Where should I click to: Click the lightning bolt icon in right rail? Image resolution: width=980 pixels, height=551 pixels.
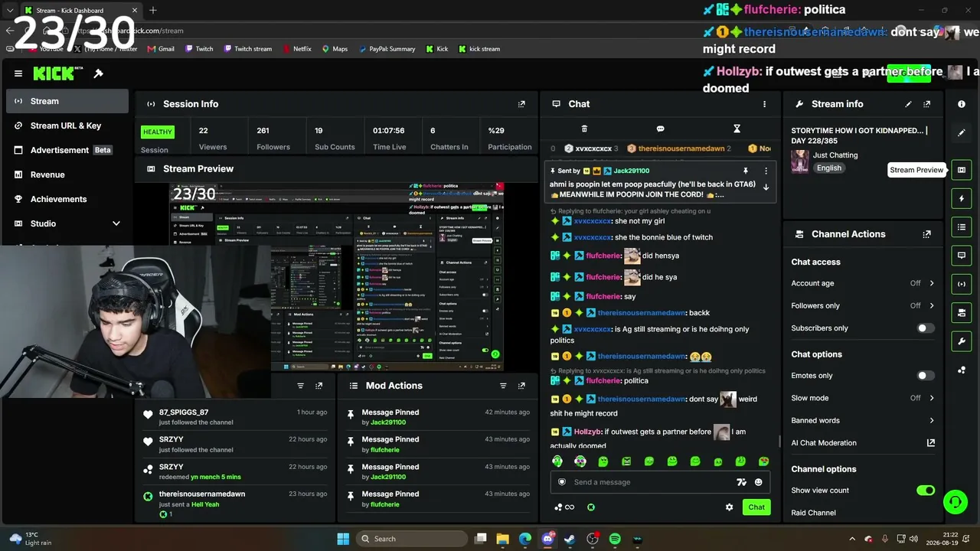point(962,198)
